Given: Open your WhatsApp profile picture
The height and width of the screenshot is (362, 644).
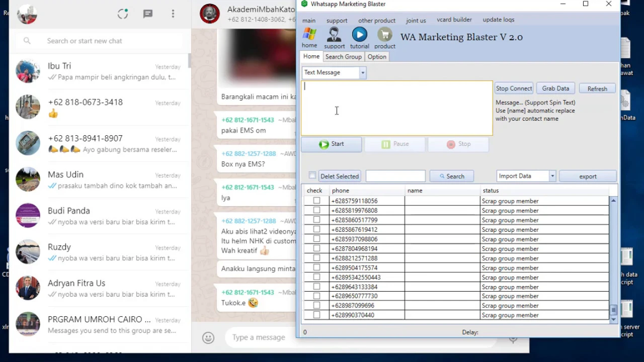Looking at the screenshot, I should (27, 14).
